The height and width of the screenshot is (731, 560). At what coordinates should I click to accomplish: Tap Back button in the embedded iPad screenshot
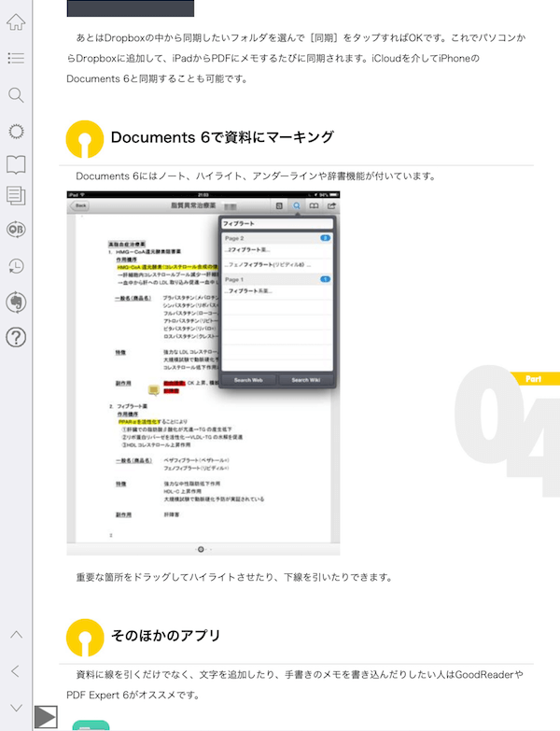point(79,205)
